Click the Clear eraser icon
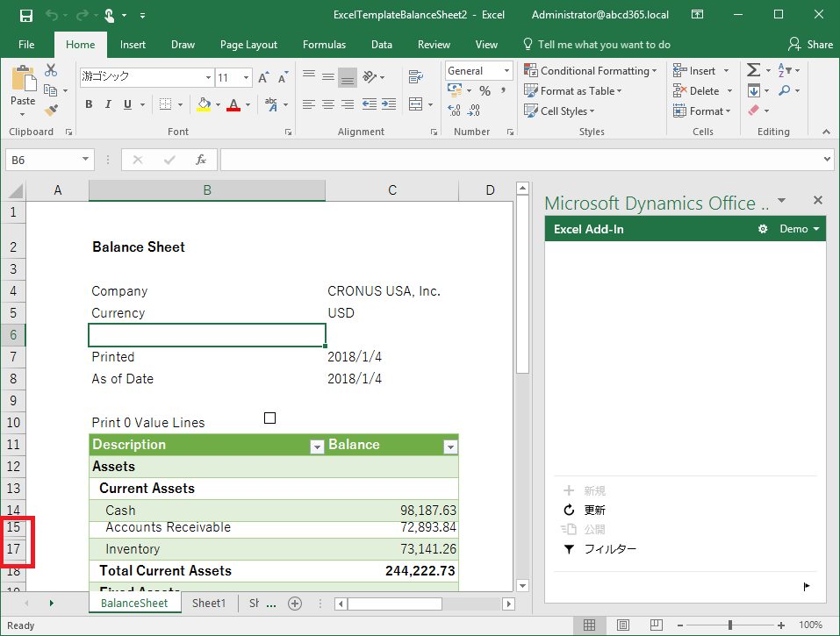The width and height of the screenshot is (840, 636). click(x=754, y=111)
